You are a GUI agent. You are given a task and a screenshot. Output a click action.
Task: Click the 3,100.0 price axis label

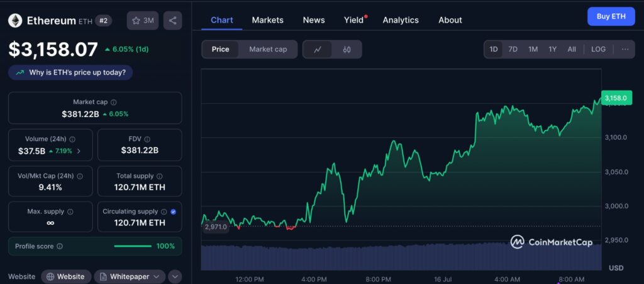click(616, 137)
